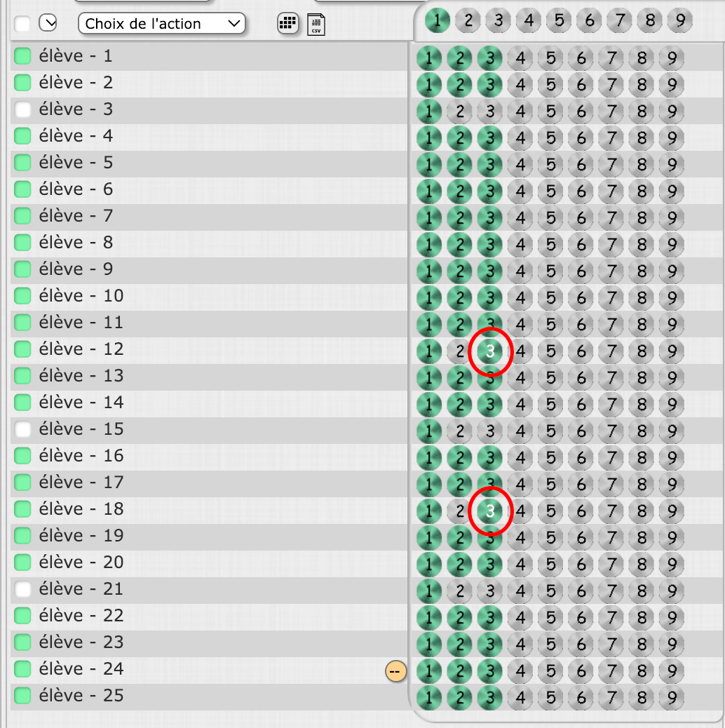Screen dimensions: 725x728
Task: Open the 'Choix de l'action' dropdown
Action: (162, 24)
